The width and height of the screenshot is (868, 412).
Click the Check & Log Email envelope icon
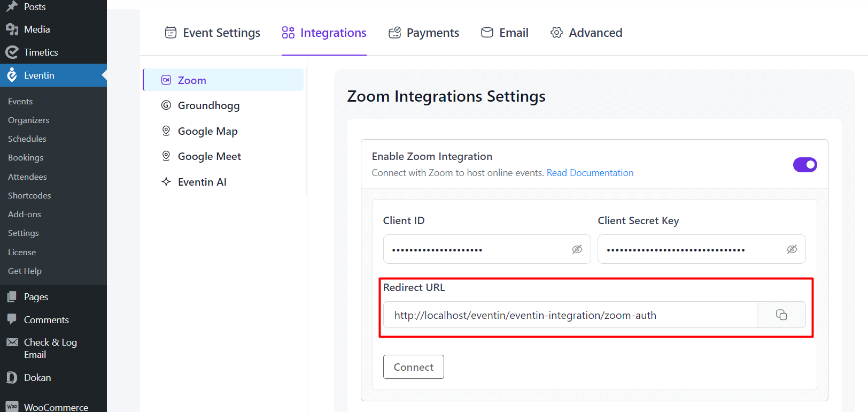pyautogui.click(x=12, y=342)
